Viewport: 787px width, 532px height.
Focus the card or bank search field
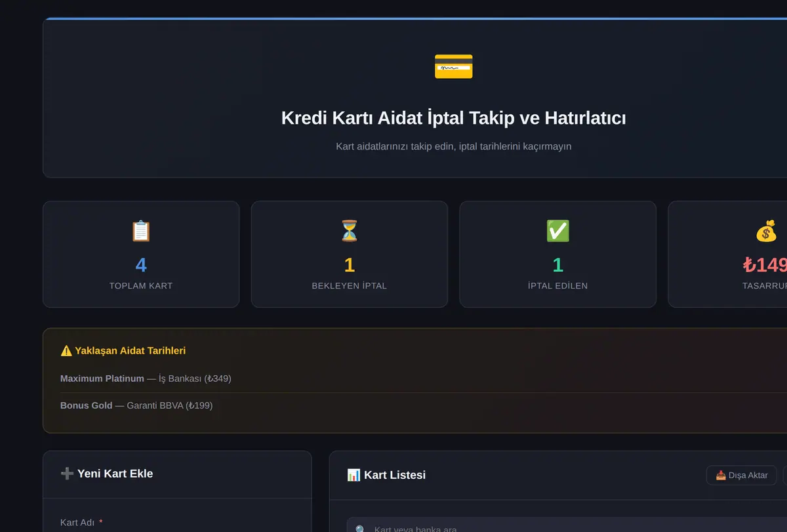[567, 525]
